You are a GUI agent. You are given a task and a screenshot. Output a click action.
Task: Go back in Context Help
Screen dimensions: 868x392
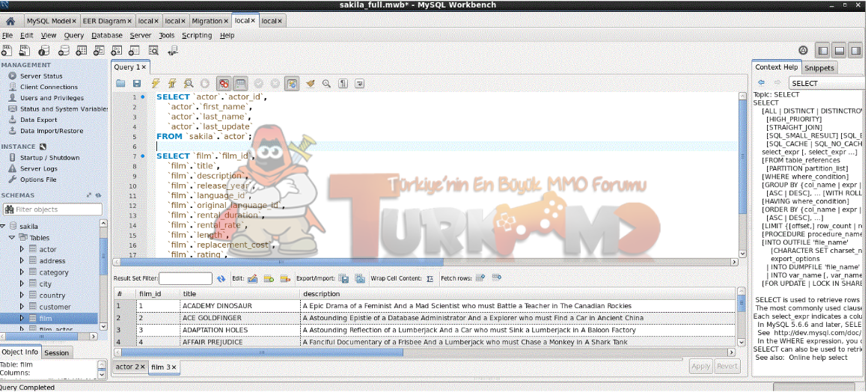click(x=761, y=83)
